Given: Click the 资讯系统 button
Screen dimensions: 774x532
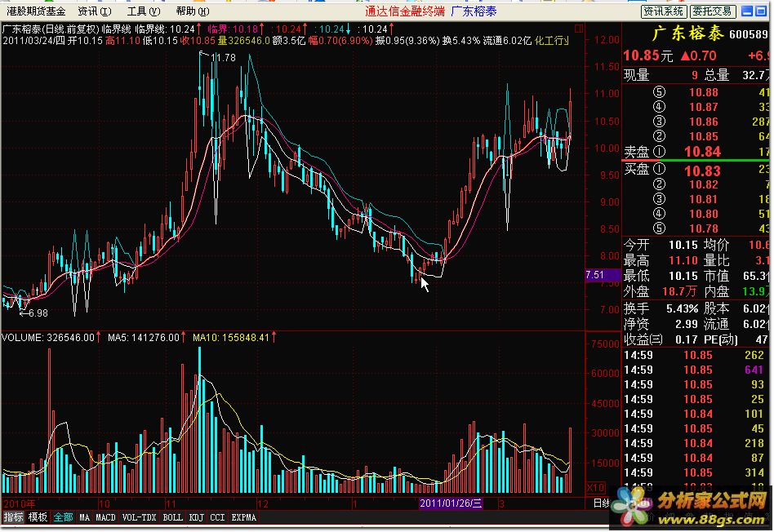Looking at the screenshot, I should coord(663,11).
